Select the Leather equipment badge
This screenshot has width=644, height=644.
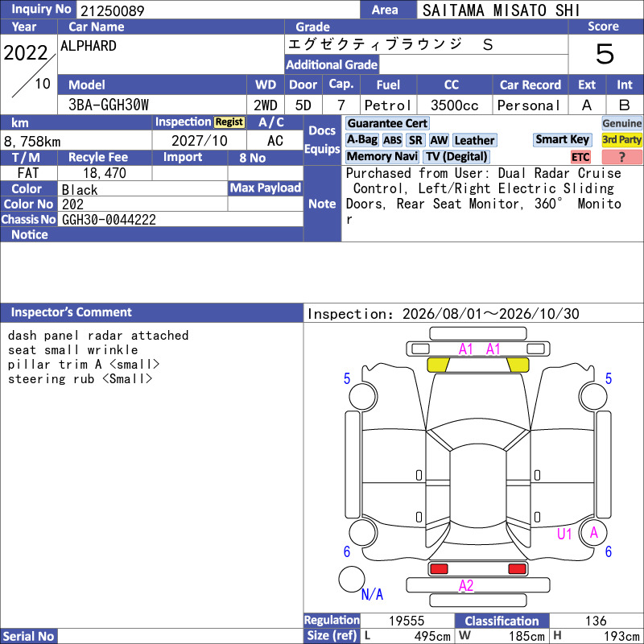pos(474,140)
